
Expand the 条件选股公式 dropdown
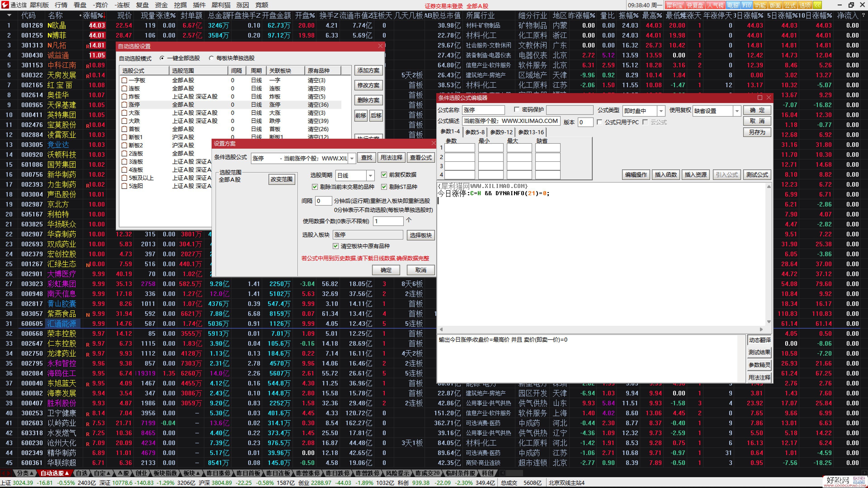coord(352,158)
